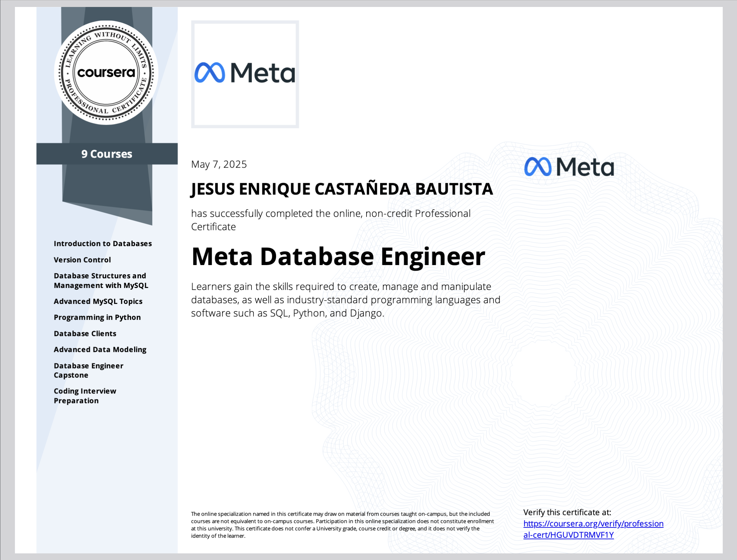This screenshot has height=560, width=737.
Task: Click the disclaimer paragraph at the bottom
Action: (x=342, y=525)
